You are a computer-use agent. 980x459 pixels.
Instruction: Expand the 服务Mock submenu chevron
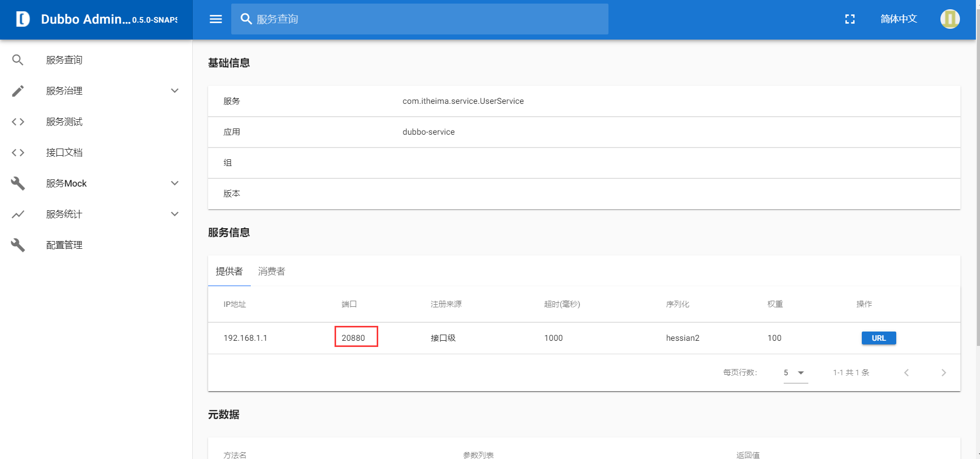pos(175,183)
